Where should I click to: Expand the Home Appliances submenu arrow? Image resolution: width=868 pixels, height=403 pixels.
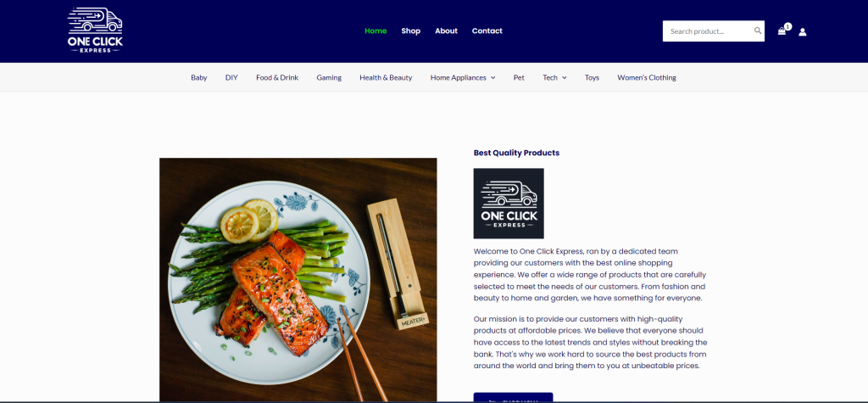click(x=492, y=77)
